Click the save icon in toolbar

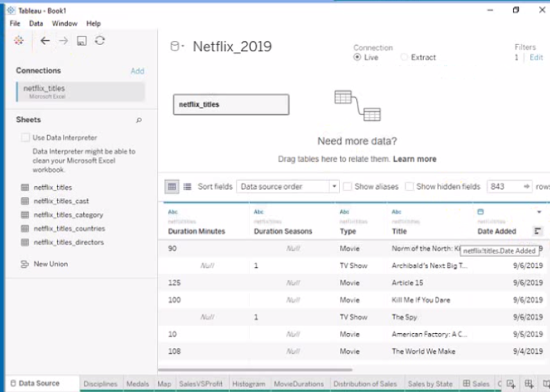(82, 41)
